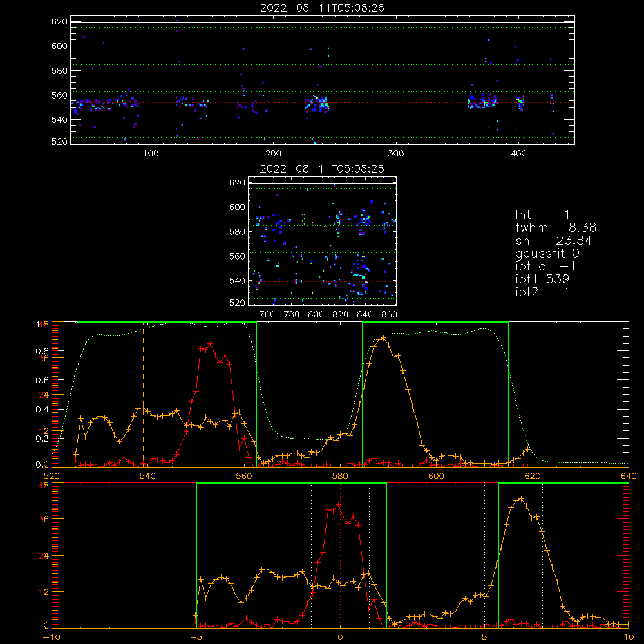
Task: Click the white 0.6 y-axis label
Action: [43, 380]
